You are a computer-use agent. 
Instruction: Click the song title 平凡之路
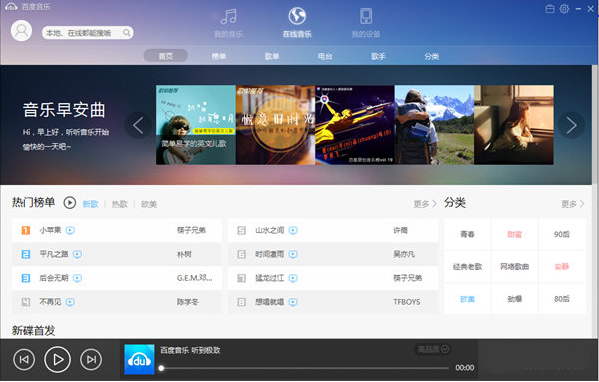click(54, 254)
